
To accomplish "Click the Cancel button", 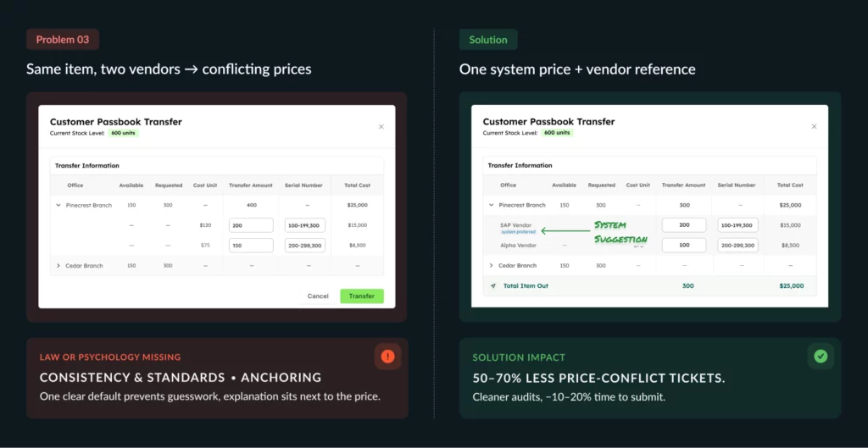I will pos(318,296).
